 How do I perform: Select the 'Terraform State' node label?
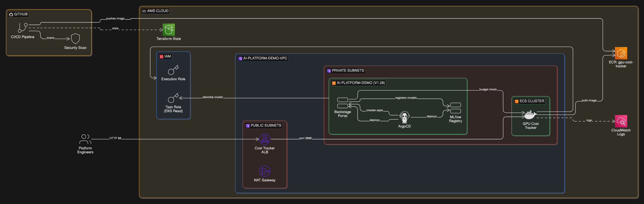(169, 39)
